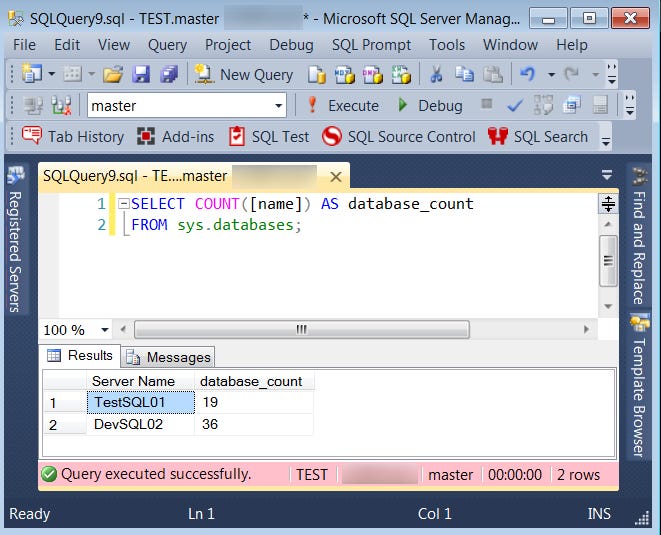This screenshot has width=661, height=535.
Task: Open the Debug menu
Action: point(291,45)
